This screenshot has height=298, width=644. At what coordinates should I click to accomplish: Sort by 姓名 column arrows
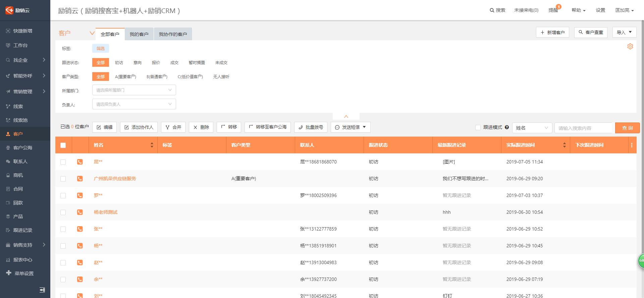[x=152, y=145]
